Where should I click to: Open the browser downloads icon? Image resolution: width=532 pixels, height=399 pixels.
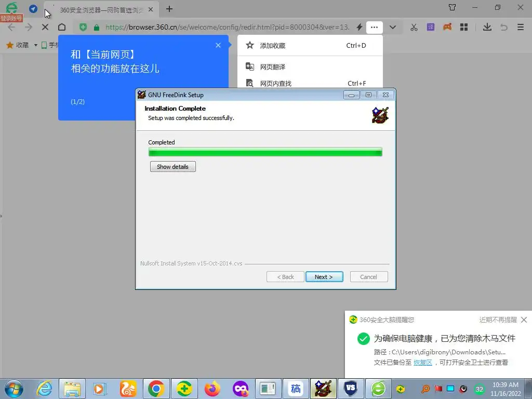[487, 27]
